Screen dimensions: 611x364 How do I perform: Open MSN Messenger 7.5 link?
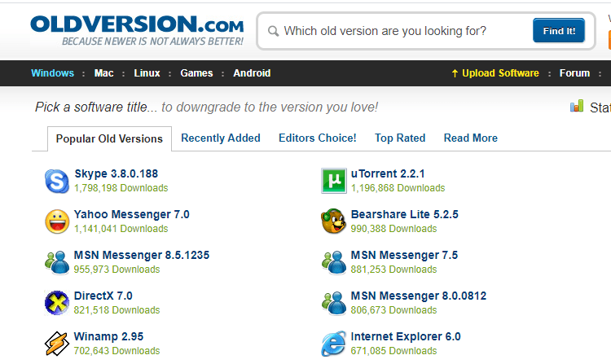click(404, 255)
